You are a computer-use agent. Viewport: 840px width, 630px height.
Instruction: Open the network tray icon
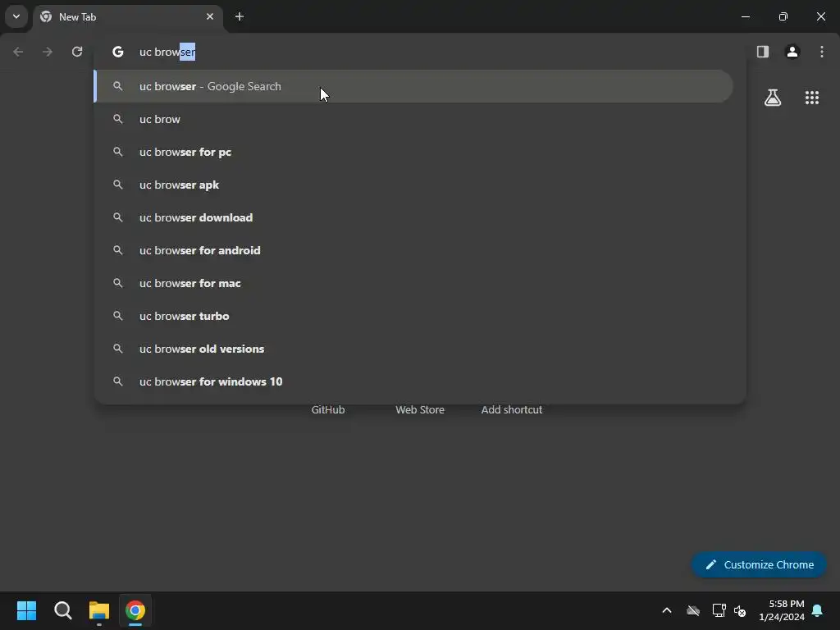719,610
